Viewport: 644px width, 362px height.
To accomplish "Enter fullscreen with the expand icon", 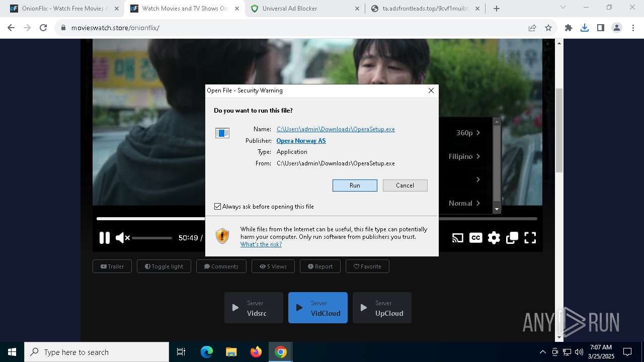I will coord(530,238).
